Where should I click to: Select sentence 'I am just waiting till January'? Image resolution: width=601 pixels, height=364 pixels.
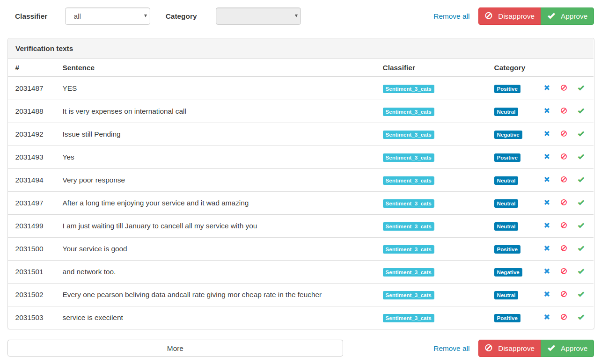click(x=160, y=226)
